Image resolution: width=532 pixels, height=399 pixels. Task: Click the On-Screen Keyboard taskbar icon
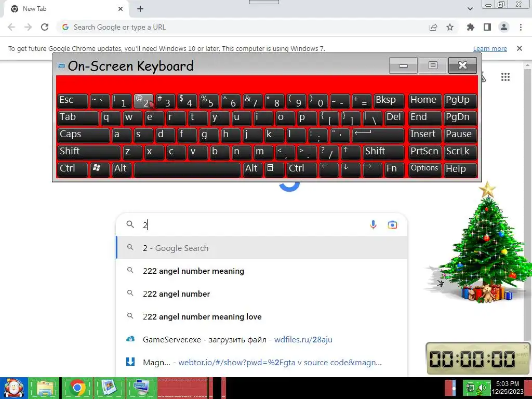(141, 388)
